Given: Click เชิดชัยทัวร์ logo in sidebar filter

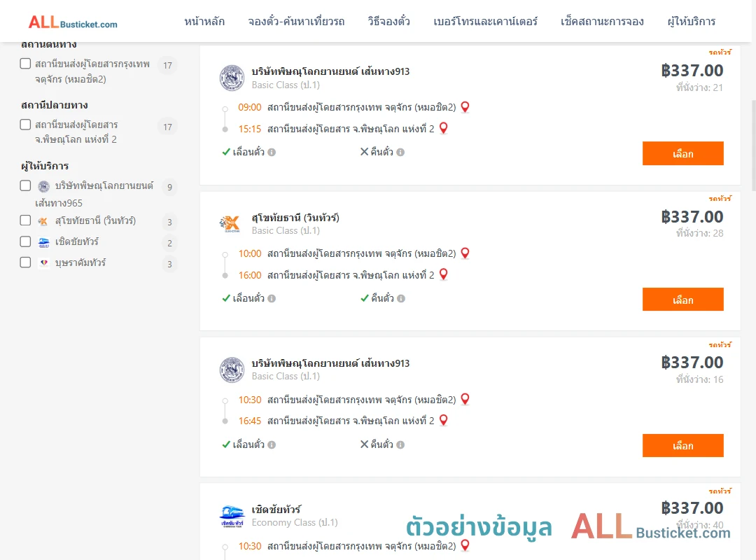Looking at the screenshot, I should (44, 242).
